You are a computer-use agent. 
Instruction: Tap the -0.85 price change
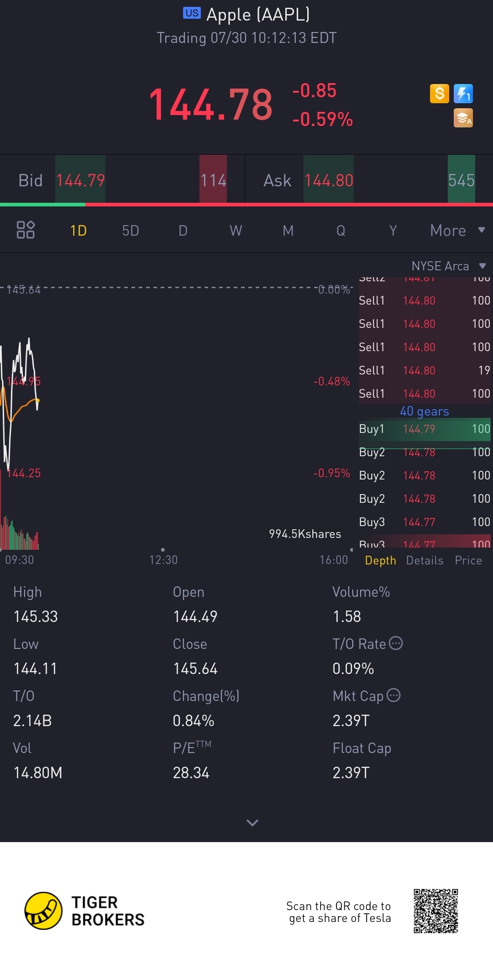click(x=314, y=90)
